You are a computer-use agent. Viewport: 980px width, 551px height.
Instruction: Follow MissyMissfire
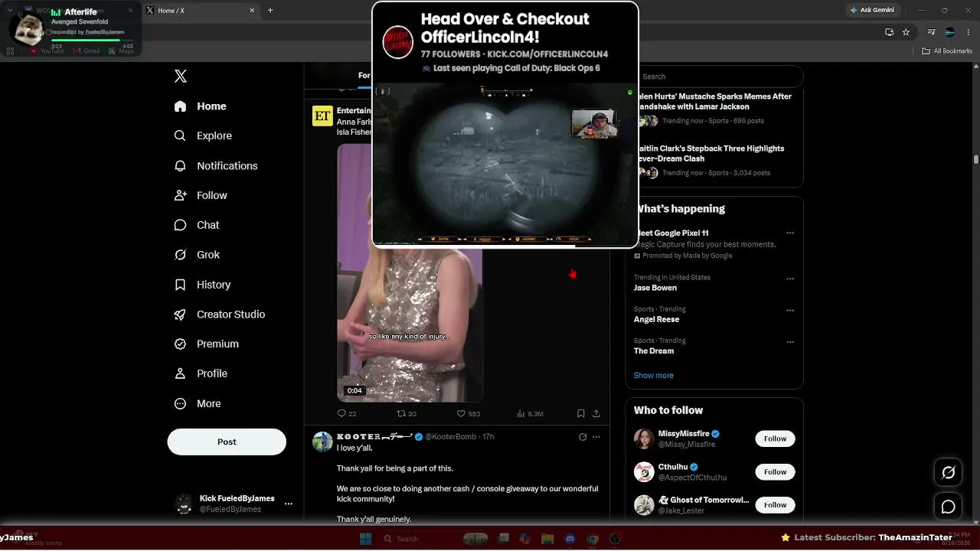pos(775,439)
